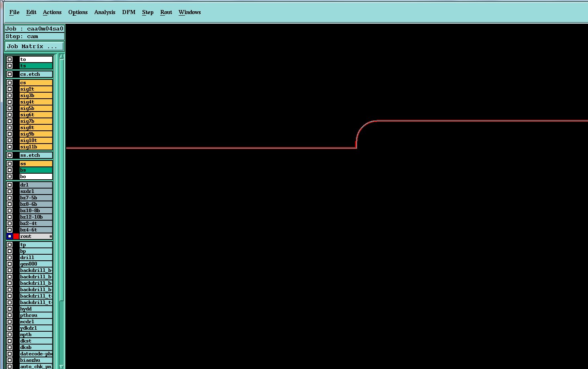Open the DFM menu
588x369 pixels.
pyautogui.click(x=129, y=12)
